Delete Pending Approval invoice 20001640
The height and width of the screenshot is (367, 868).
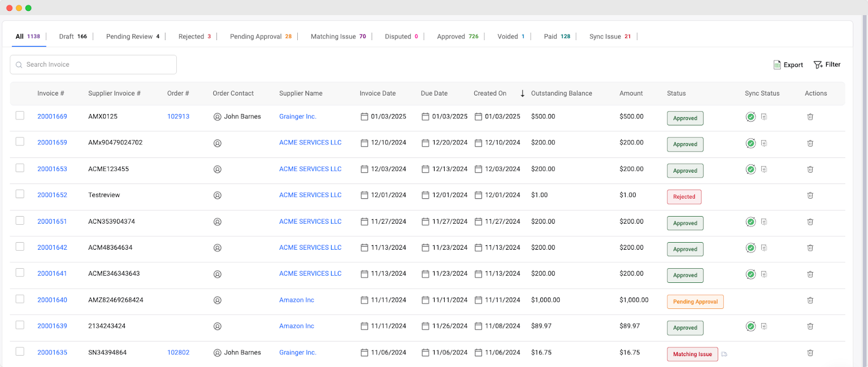click(x=810, y=300)
